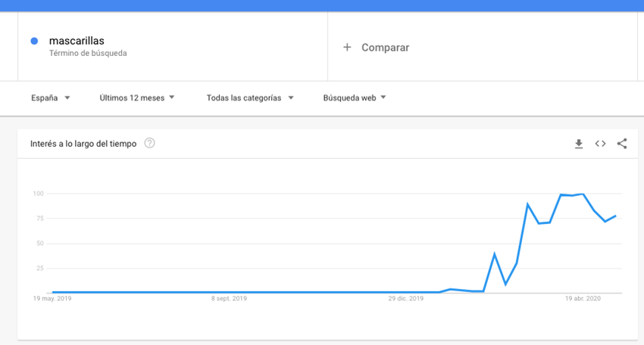
Task: Click the embed code icon
Action: (x=600, y=144)
